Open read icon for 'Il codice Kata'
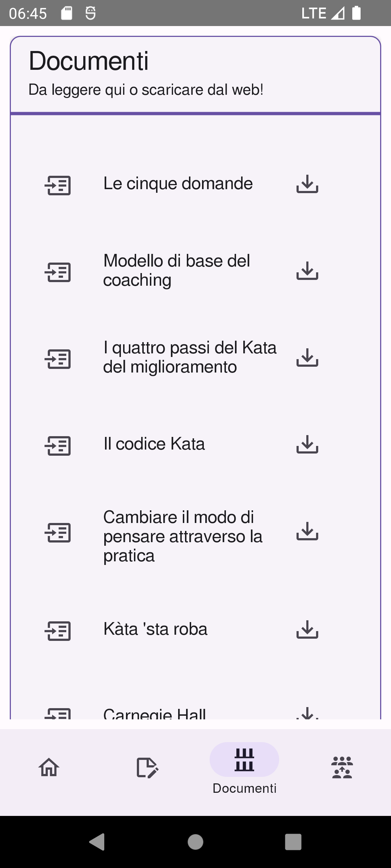Viewport: 391px width, 868px height. coord(58,446)
